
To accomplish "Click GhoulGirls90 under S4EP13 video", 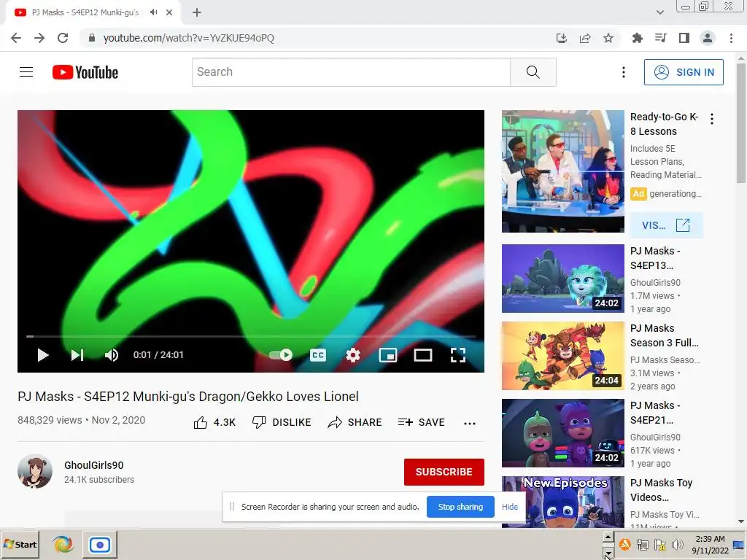I will [x=655, y=282].
